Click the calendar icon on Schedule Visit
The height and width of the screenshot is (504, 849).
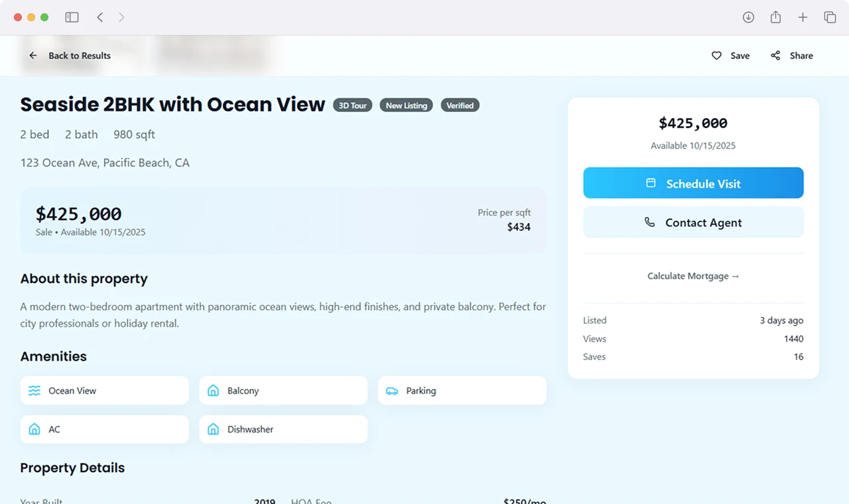651,183
